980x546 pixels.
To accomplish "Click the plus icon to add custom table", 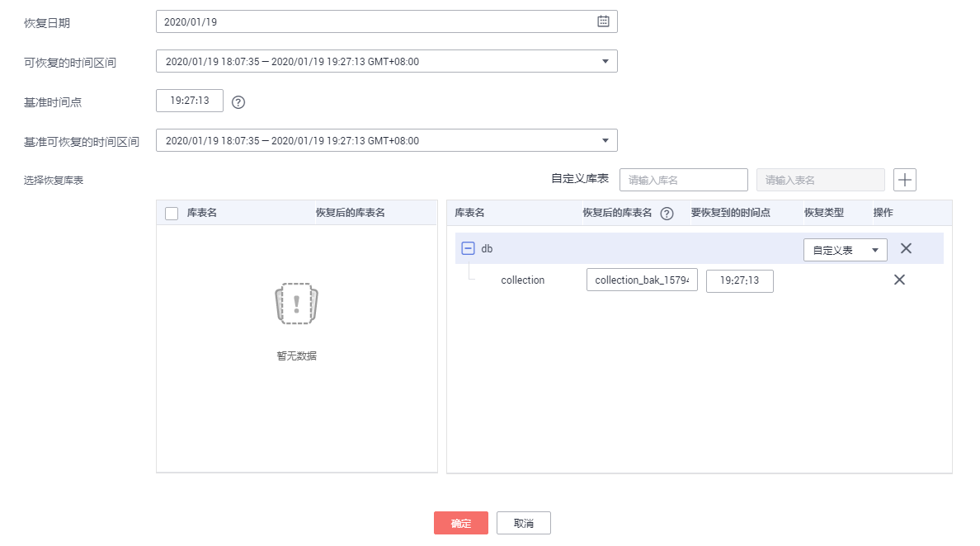I will [904, 179].
